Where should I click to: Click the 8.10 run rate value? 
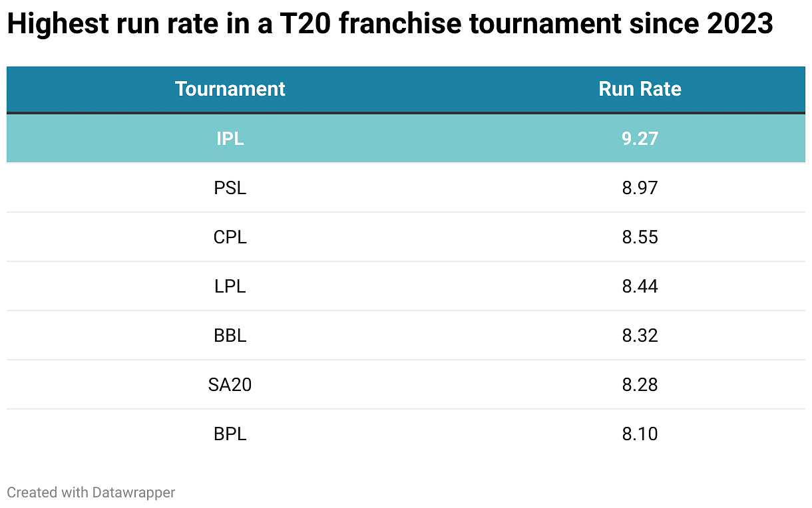click(640, 434)
